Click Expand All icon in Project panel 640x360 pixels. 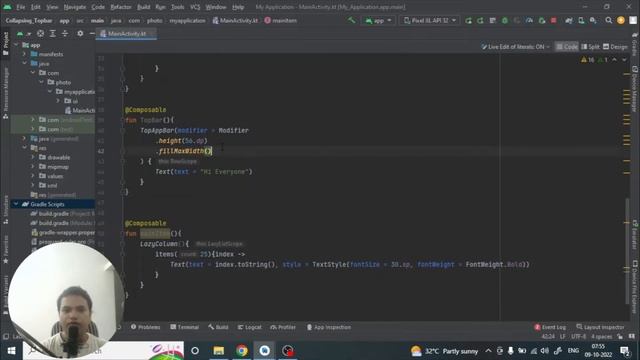point(53,33)
